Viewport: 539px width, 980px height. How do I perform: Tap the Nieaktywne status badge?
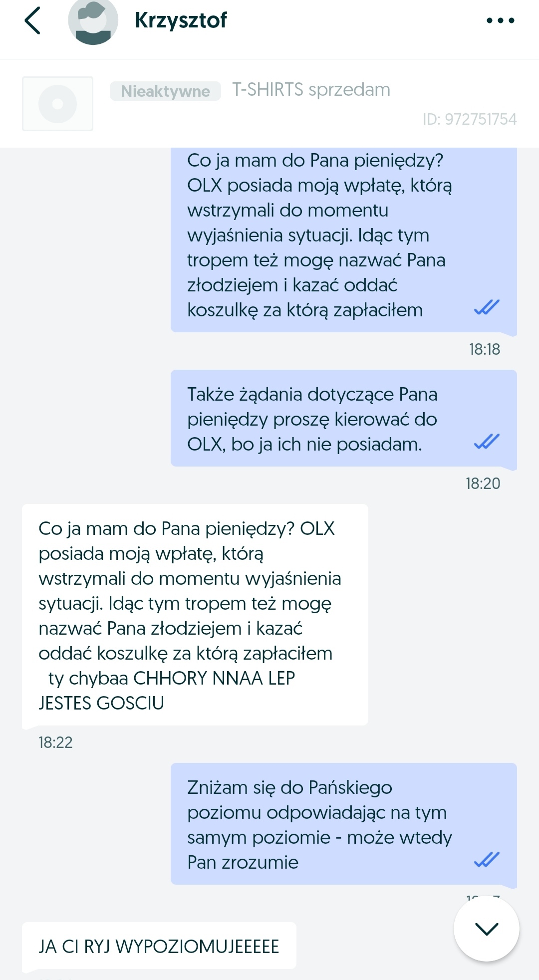click(x=165, y=91)
